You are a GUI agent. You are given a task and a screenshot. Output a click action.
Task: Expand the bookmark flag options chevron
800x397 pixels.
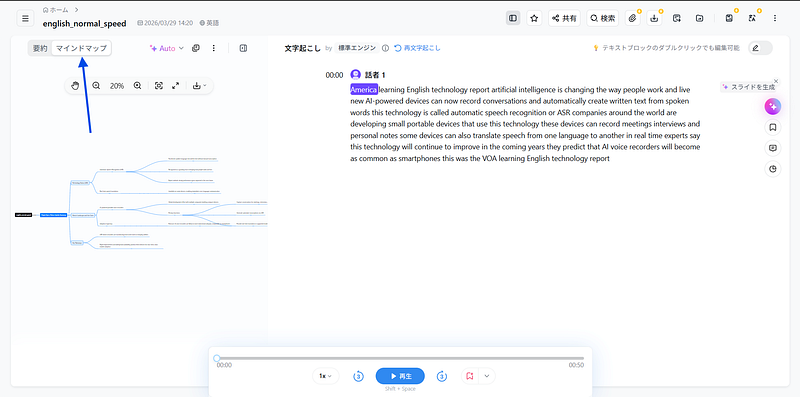[487, 376]
